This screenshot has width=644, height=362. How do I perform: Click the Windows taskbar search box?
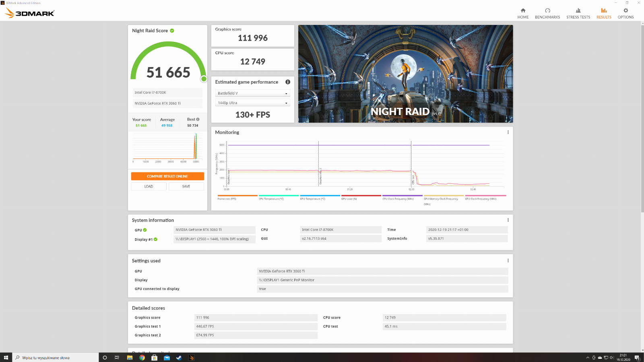(x=56, y=358)
